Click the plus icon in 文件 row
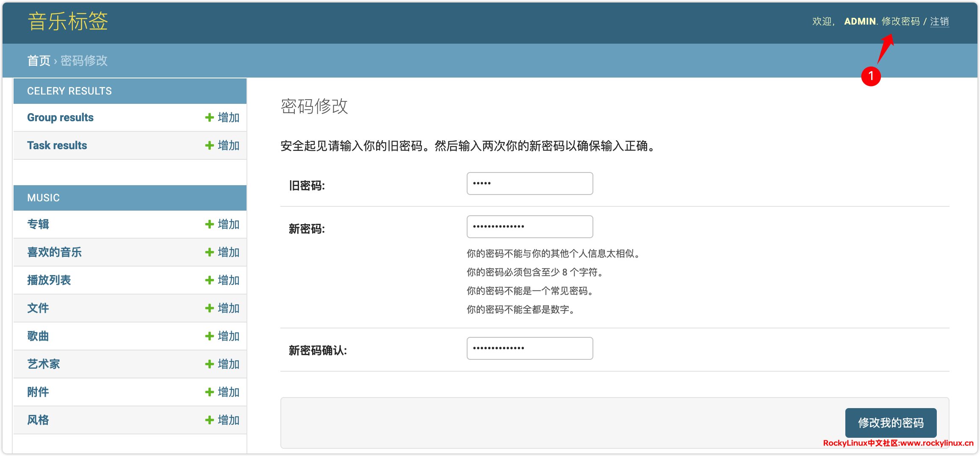980x456 pixels. [209, 308]
